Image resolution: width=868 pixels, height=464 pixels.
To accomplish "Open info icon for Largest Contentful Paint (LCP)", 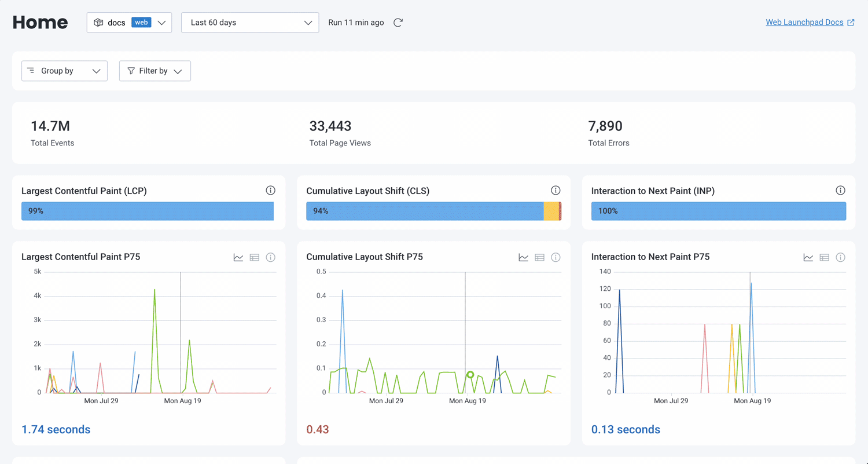I will (x=270, y=191).
